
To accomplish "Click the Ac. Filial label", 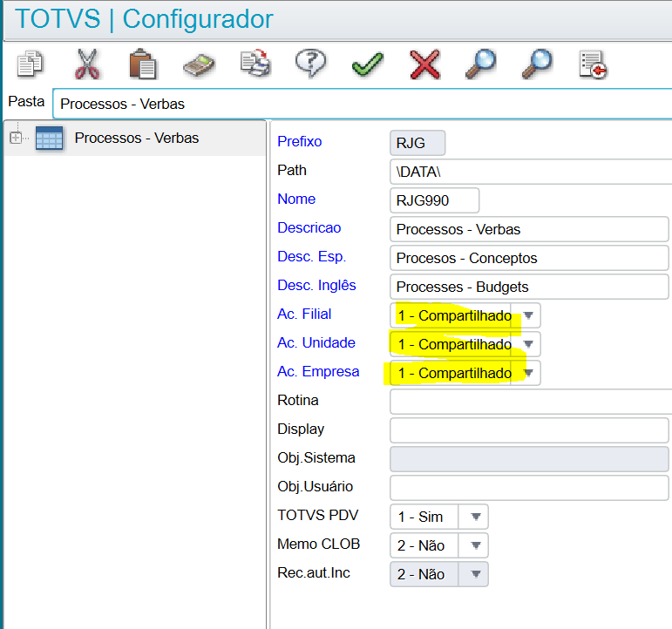I will coord(304,314).
